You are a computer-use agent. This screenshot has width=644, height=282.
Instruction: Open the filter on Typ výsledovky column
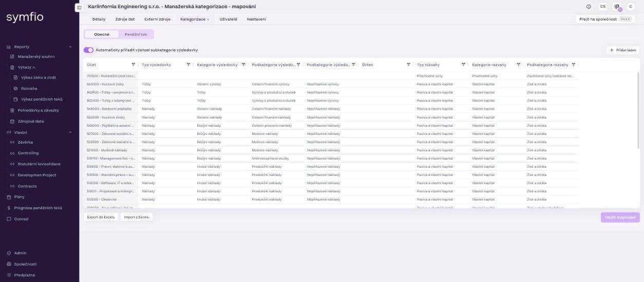tap(188, 65)
